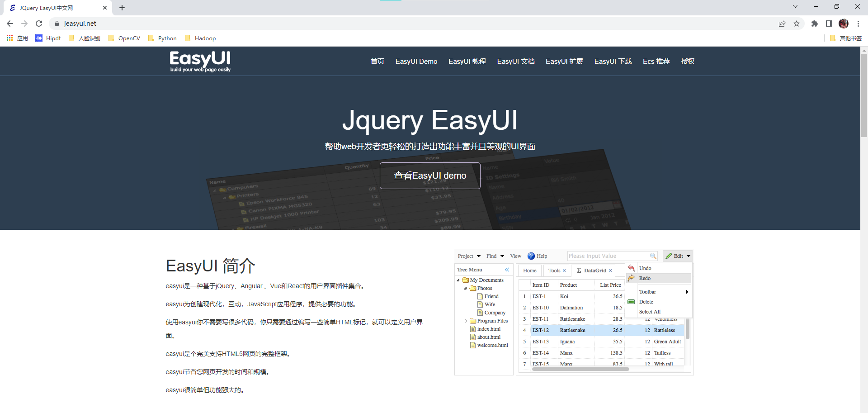868x413 pixels.
Task: Click the EasyUI logo
Action: pyautogui.click(x=200, y=62)
